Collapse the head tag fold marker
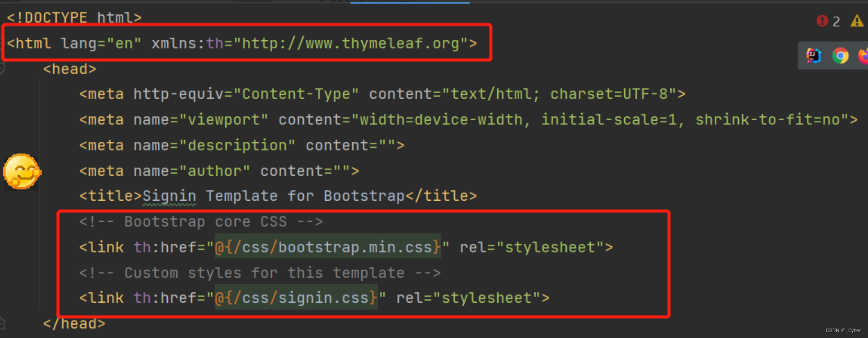The image size is (868, 338). [x=2, y=69]
